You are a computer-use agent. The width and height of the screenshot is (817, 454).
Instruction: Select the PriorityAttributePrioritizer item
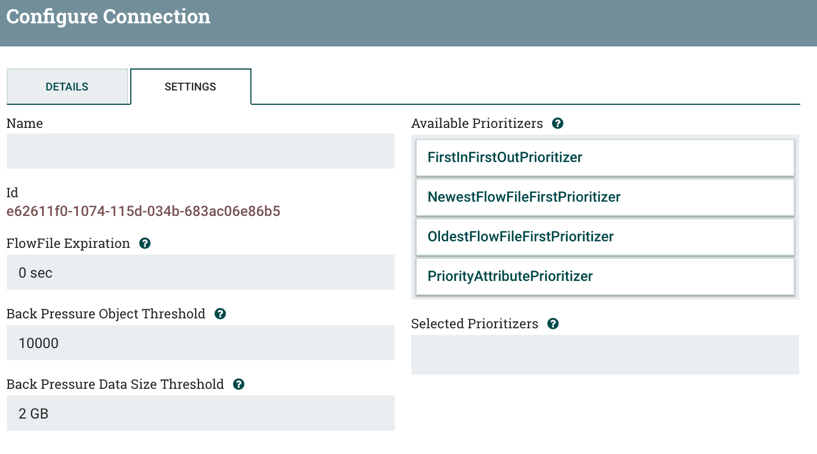pyautogui.click(x=604, y=276)
